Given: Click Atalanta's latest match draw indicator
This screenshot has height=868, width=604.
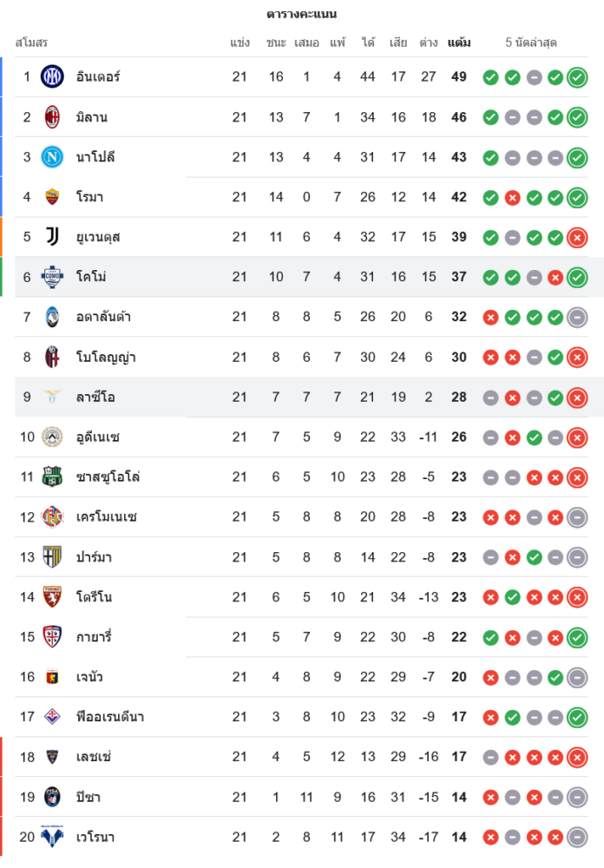Looking at the screenshot, I should 577,317.
